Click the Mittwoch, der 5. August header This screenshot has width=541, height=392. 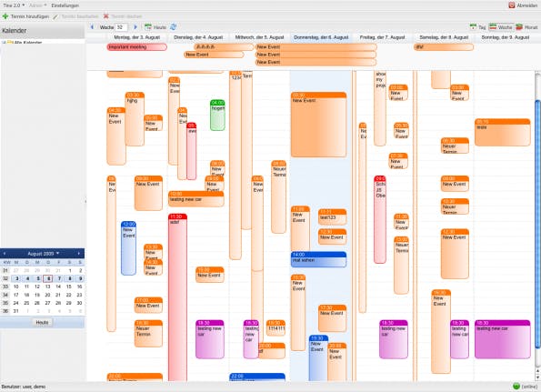click(x=259, y=37)
